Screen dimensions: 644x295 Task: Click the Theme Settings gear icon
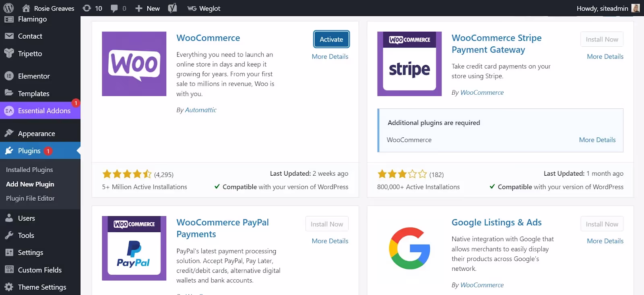point(9,287)
